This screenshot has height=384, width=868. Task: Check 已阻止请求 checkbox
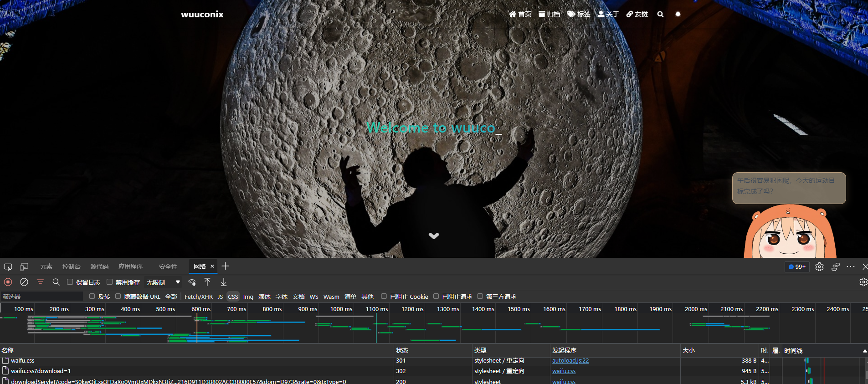436,296
